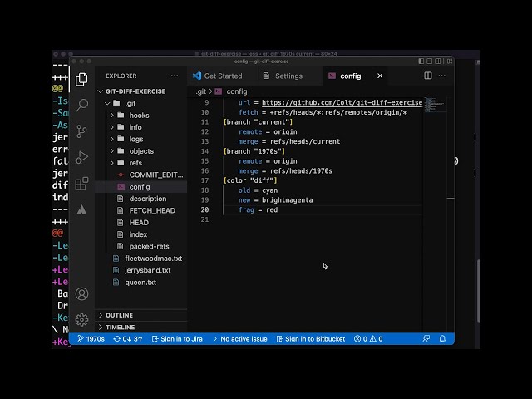The width and height of the screenshot is (532, 399).
Task: Click the 1970s branch indicator
Action: click(91, 339)
